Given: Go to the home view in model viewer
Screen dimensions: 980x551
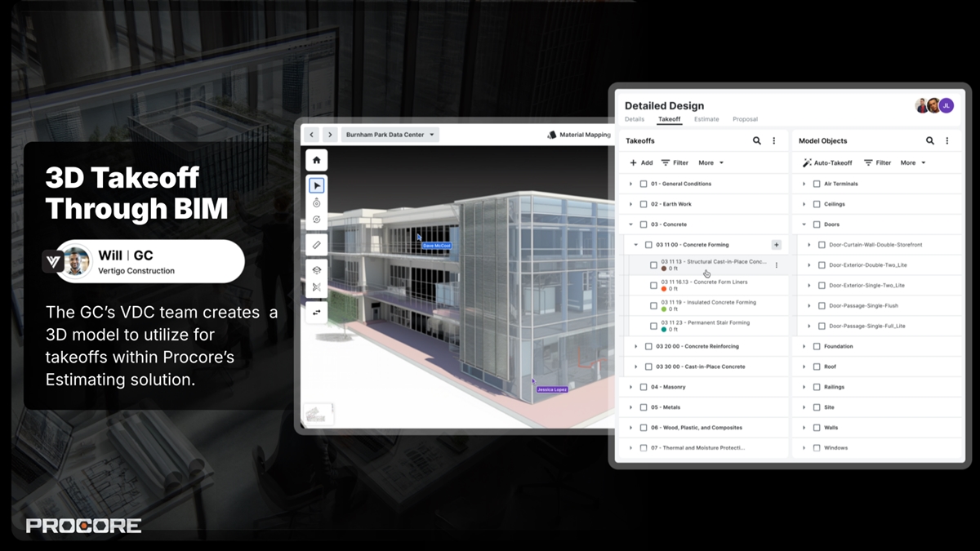Looking at the screenshot, I should [x=317, y=160].
